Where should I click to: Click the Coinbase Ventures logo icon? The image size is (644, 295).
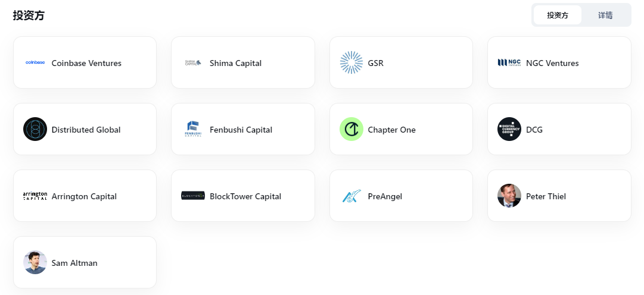(x=35, y=62)
